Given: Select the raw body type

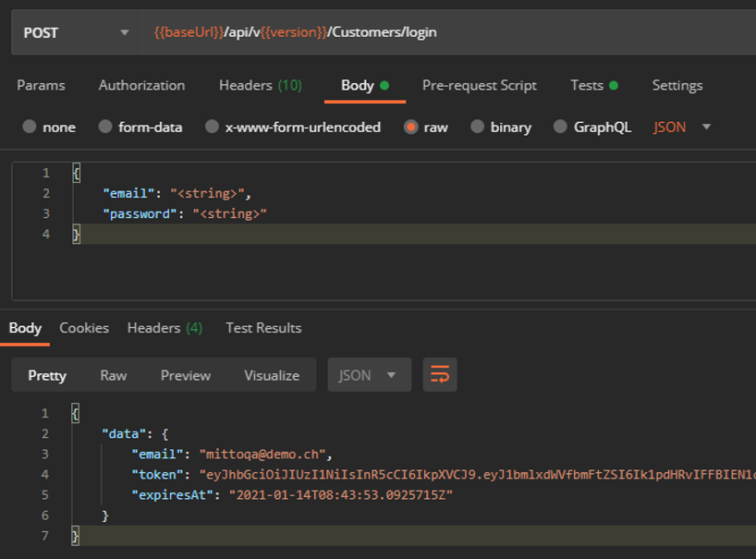Looking at the screenshot, I should point(426,127).
